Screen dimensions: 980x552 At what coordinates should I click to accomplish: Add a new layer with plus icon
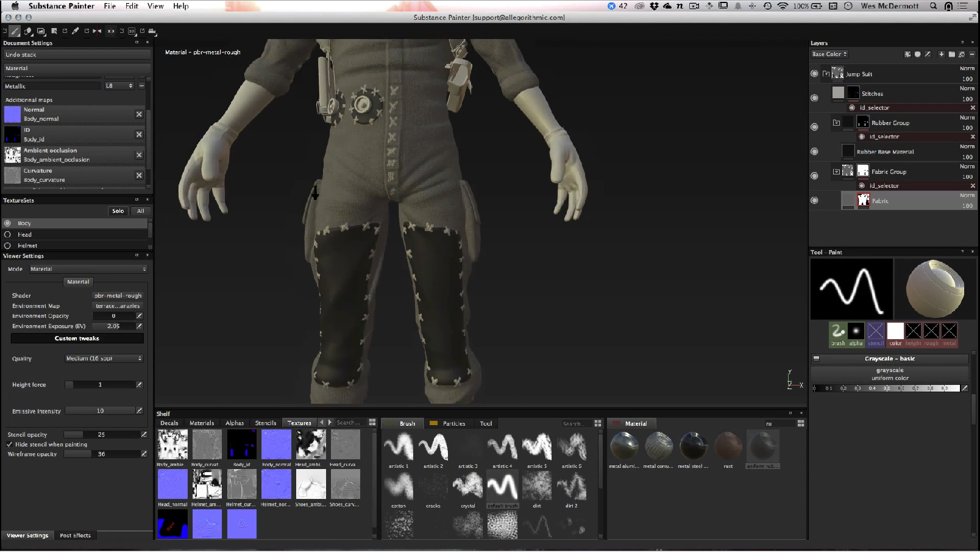[942, 54]
